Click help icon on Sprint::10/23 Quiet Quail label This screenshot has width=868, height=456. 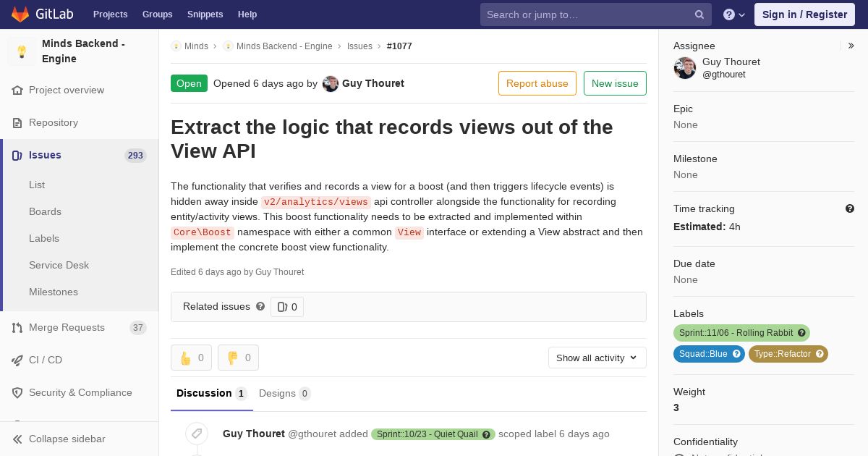[487, 434]
